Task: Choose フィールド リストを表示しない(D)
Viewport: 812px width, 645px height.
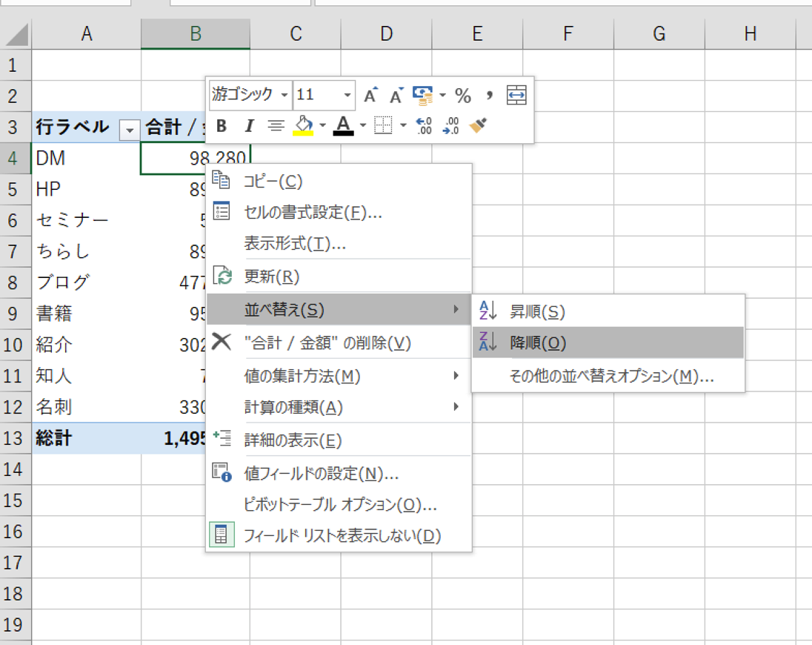Action: point(339,536)
